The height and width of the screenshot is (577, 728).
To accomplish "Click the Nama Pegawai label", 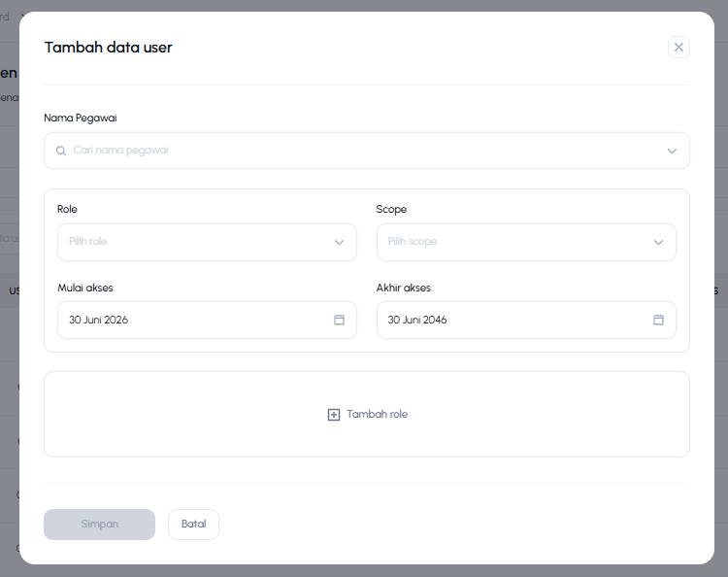I will (81, 118).
